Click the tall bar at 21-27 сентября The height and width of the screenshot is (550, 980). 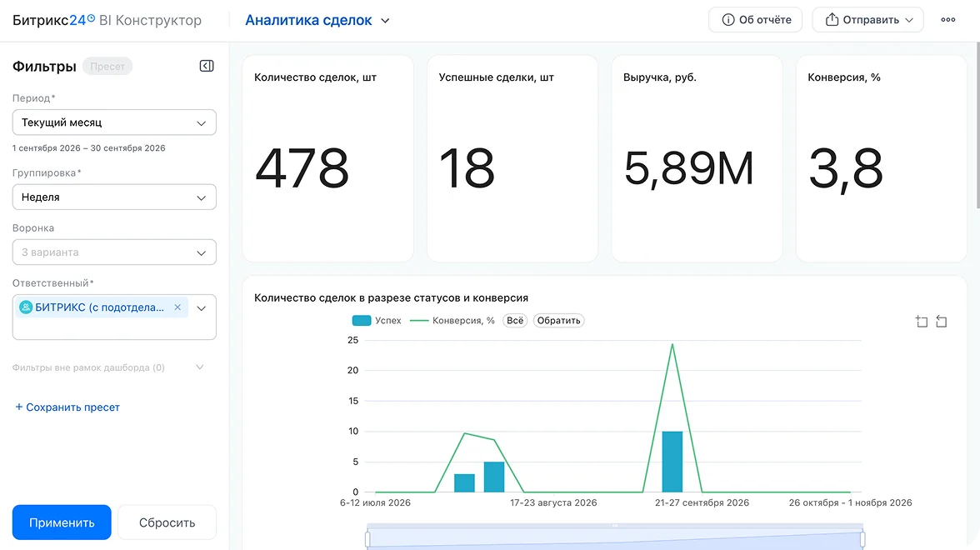tap(672, 462)
